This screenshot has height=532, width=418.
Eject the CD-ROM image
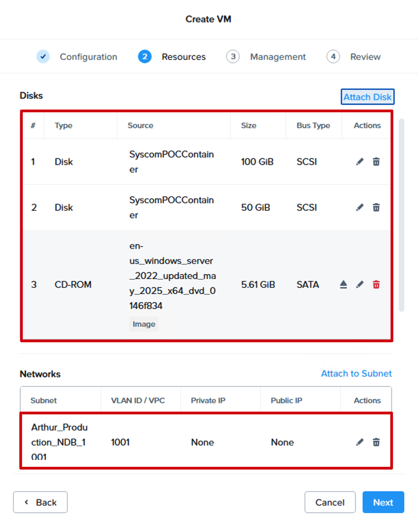click(343, 284)
